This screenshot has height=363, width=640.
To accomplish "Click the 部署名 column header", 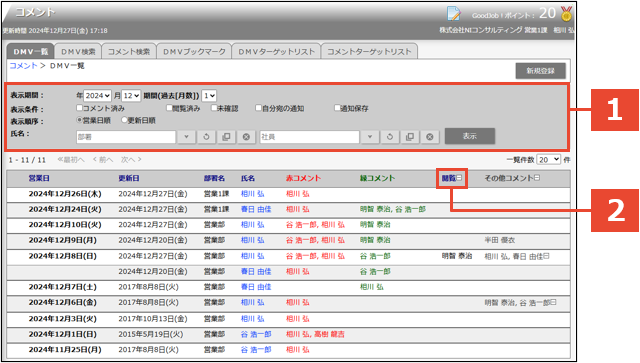I will click(x=214, y=178).
